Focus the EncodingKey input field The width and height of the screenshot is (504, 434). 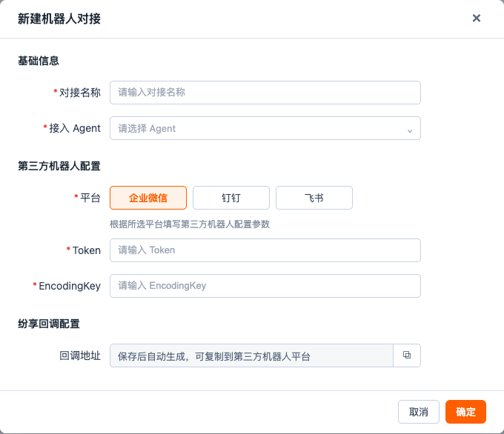(x=265, y=286)
